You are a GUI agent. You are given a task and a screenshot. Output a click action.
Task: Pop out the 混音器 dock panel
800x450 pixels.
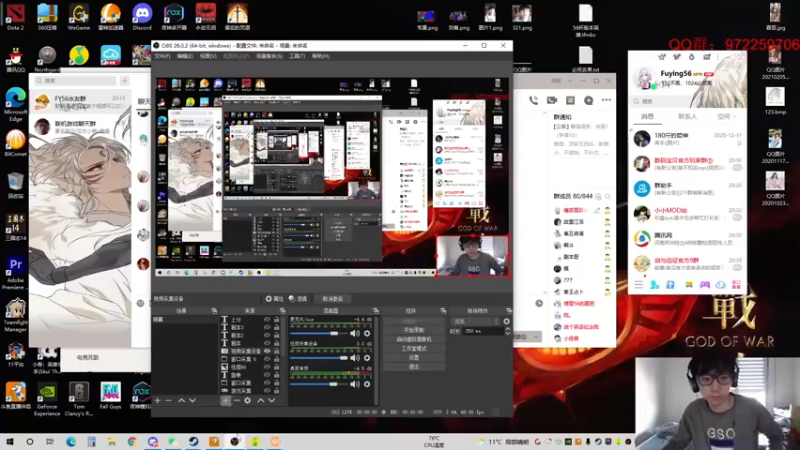376,311
